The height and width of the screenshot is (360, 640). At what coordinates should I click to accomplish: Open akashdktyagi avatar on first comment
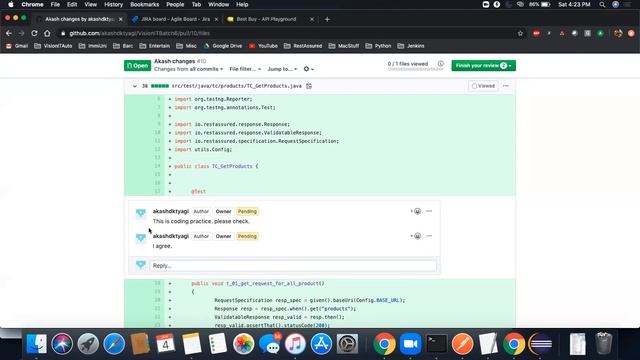coord(141,213)
